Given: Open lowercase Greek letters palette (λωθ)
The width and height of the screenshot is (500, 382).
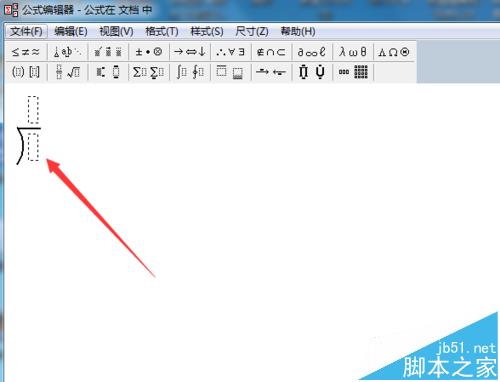Looking at the screenshot, I should coord(353,52).
